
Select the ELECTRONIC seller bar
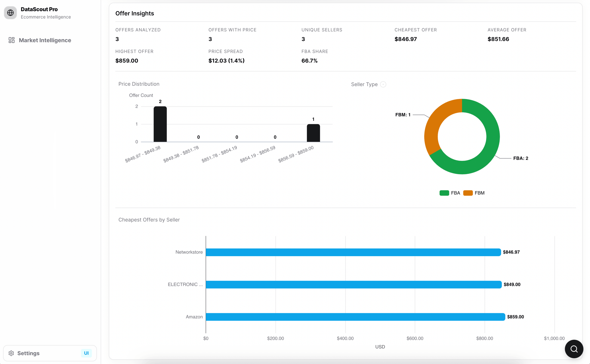tap(353, 285)
